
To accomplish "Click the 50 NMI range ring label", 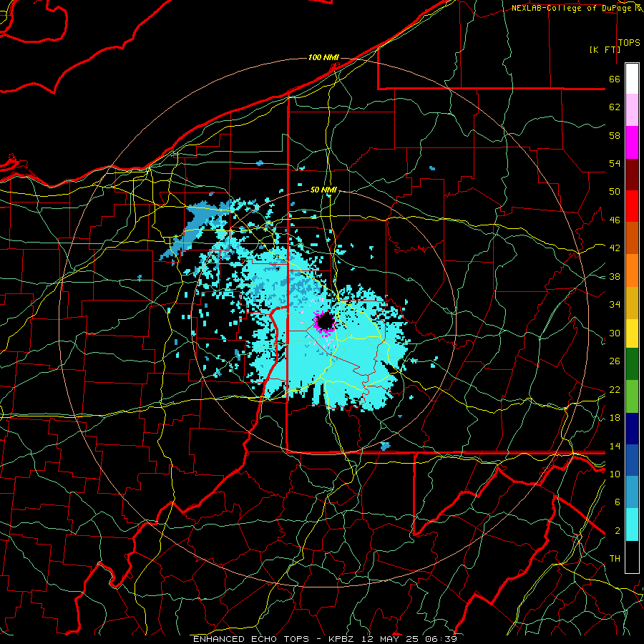I will (323, 190).
